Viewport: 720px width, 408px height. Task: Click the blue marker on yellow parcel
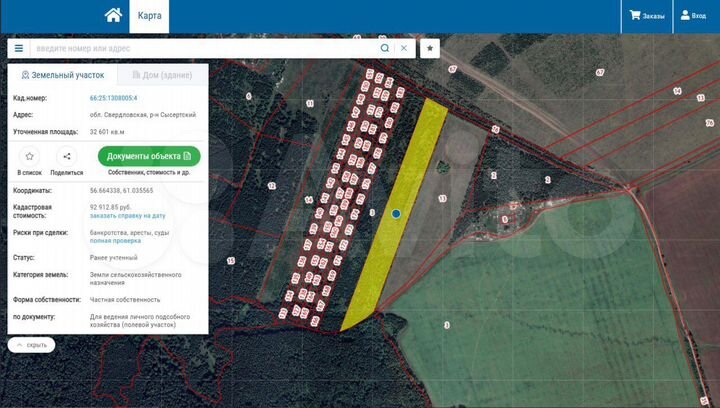(396, 214)
